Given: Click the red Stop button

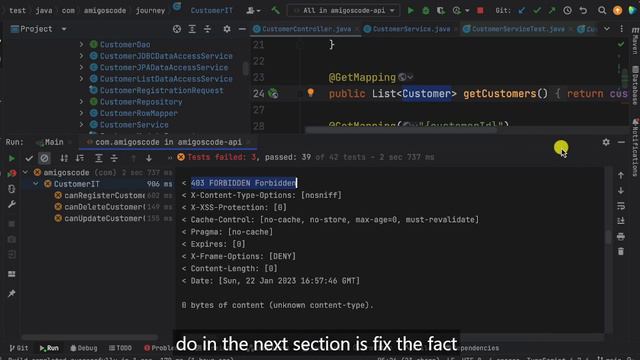Looking at the screenshot, I should pos(480,11).
